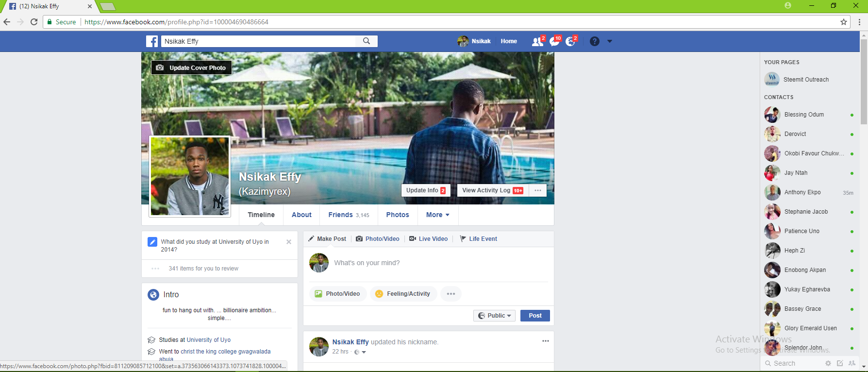Open more options beside Activity Log
Screen dimensions: 868x372
[538, 190]
